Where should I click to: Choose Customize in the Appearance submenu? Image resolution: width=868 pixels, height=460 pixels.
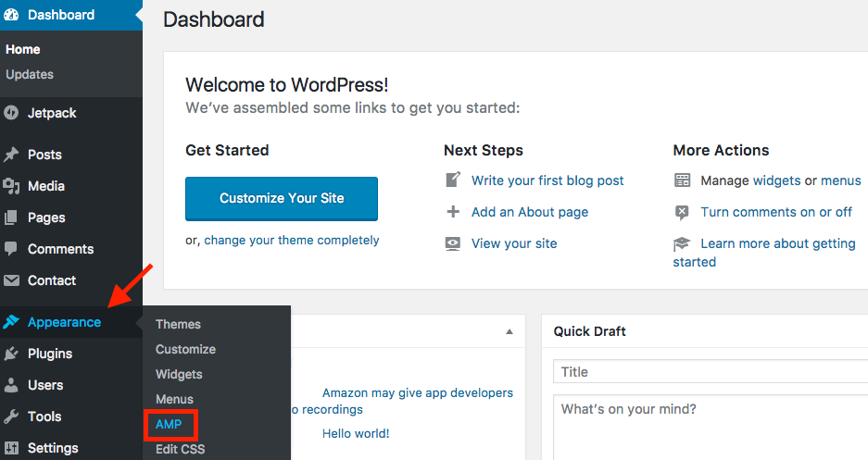pyautogui.click(x=185, y=349)
